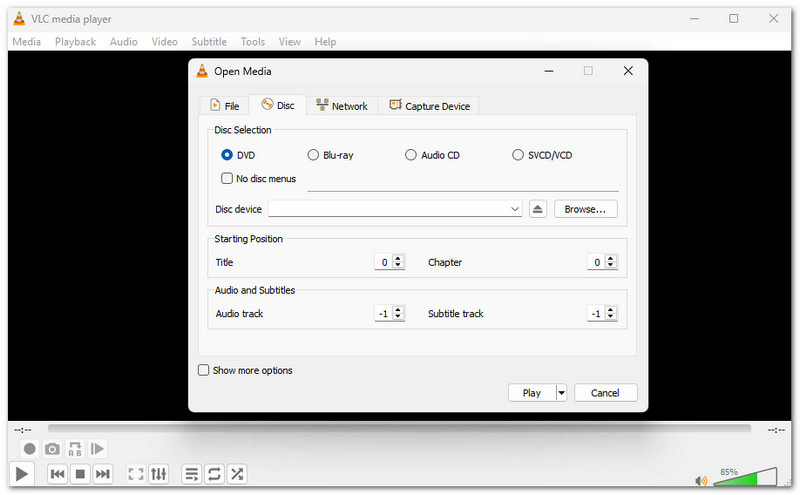Expand the Disc device dropdown
Screen dimensions: 800x495
[x=515, y=209]
